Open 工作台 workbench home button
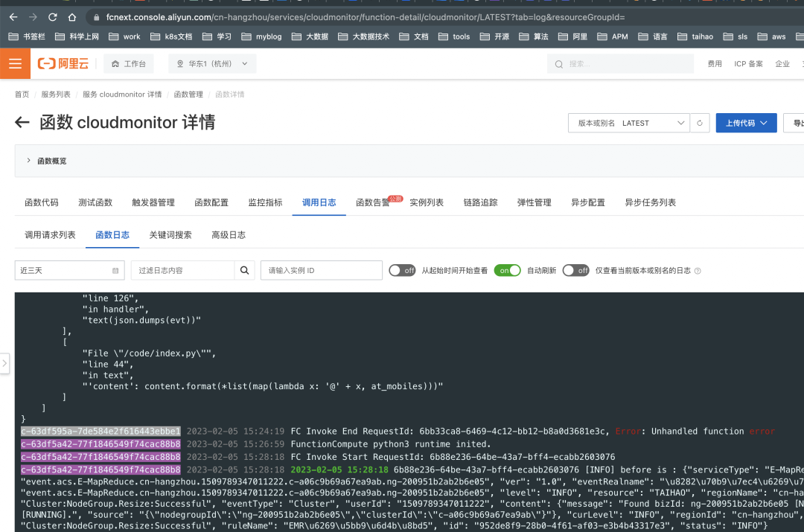The width and height of the screenshot is (804, 532). (x=129, y=63)
